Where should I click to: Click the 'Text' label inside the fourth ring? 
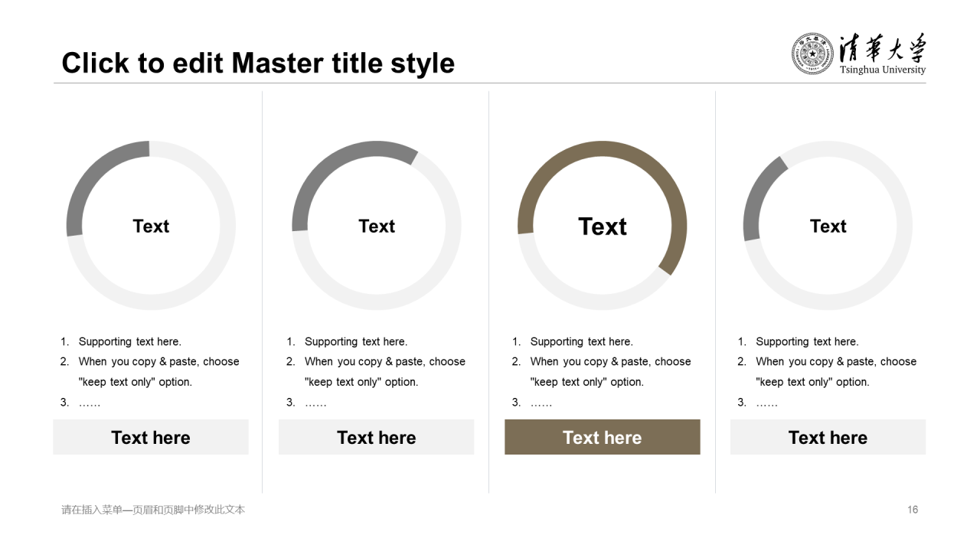pos(828,227)
